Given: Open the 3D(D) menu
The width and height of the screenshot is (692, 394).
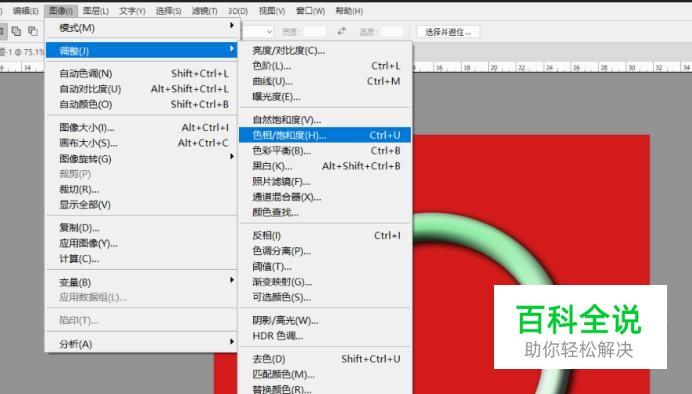Looking at the screenshot, I should (x=238, y=11).
